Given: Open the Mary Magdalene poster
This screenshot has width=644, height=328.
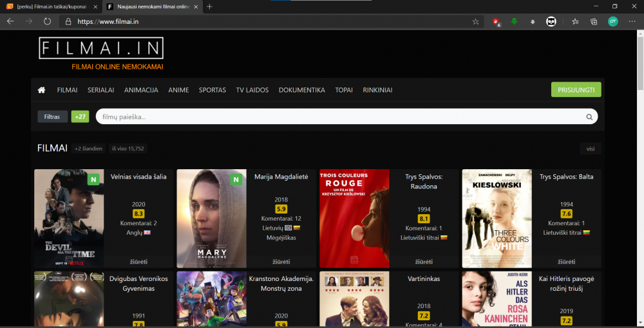Looking at the screenshot, I should click(211, 219).
